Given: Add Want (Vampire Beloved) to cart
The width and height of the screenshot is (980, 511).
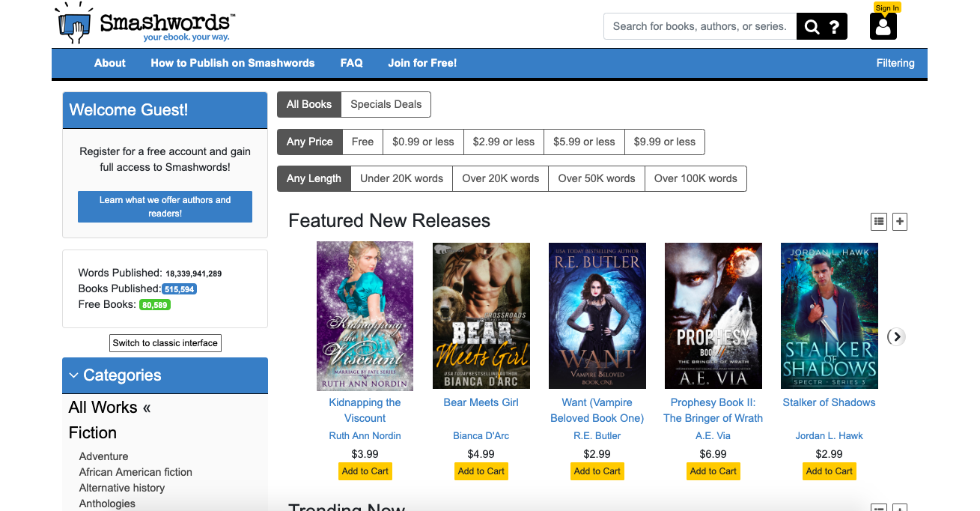Looking at the screenshot, I should 597,471.
